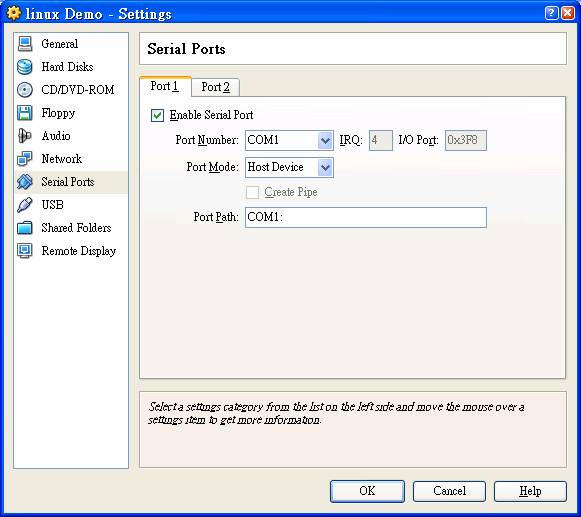581x517 pixels.
Task: Open the USB plug icon
Action: pyautogui.click(x=25, y=205)
